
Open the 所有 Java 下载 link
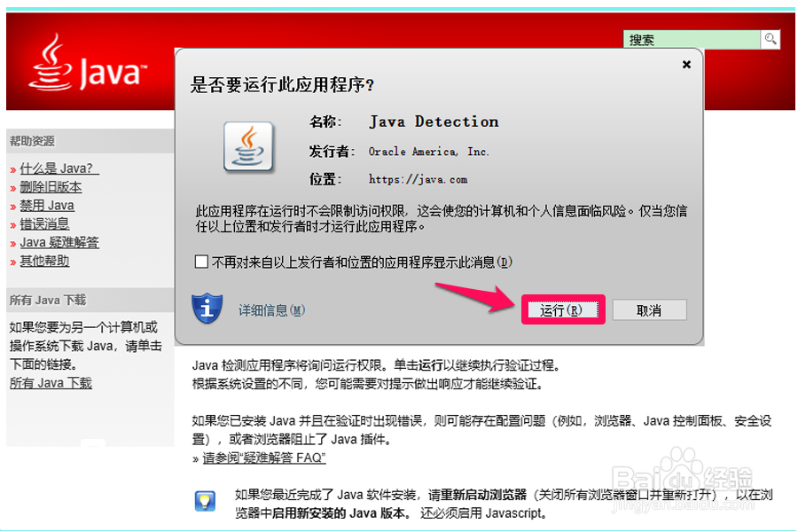[x=51, y=383]
